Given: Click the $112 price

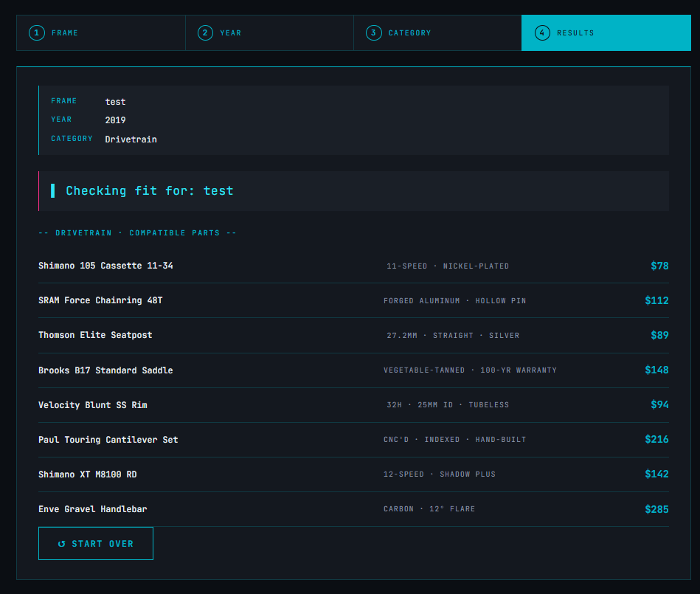Looking at the screenshot, I should pyautogui.click(x=656, y=300).
